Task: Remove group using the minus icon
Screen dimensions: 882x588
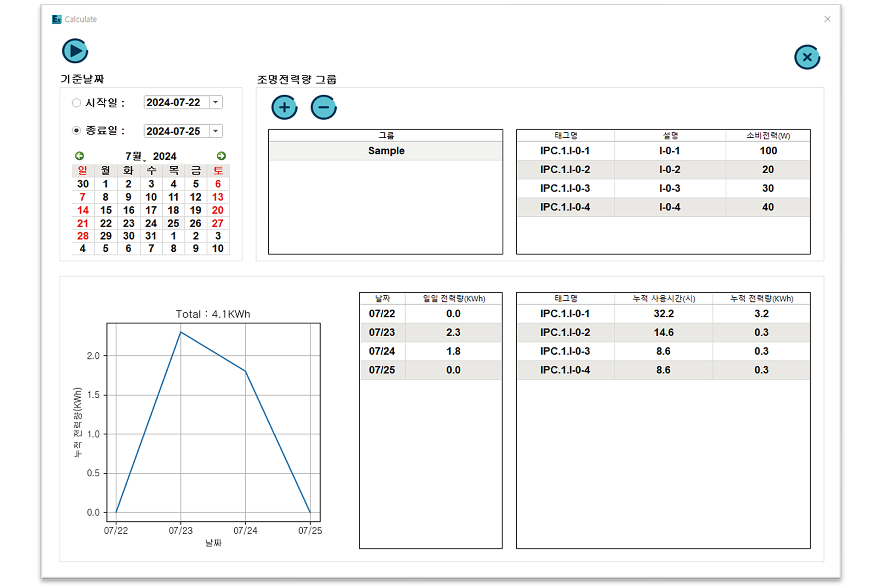Action: [323, 107]
